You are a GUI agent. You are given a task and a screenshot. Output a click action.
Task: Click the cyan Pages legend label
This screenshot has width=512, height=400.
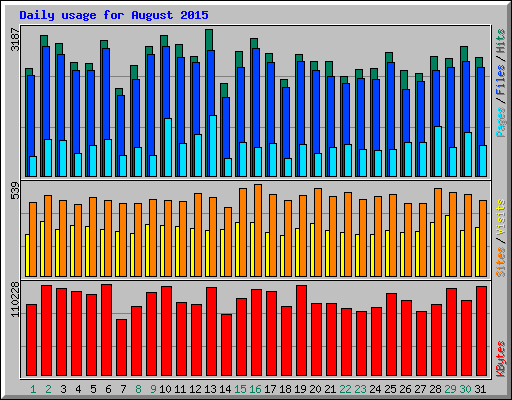(x=500, y=122)
